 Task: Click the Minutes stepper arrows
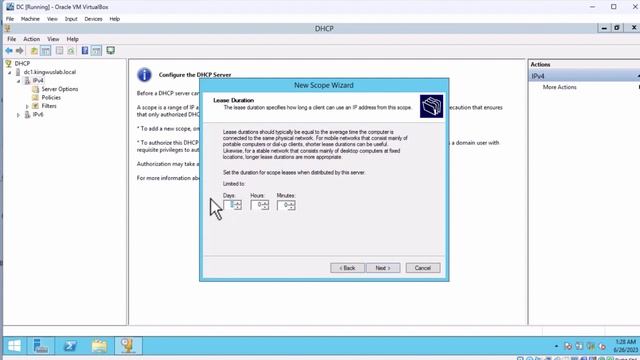click(x=292, y=205)
